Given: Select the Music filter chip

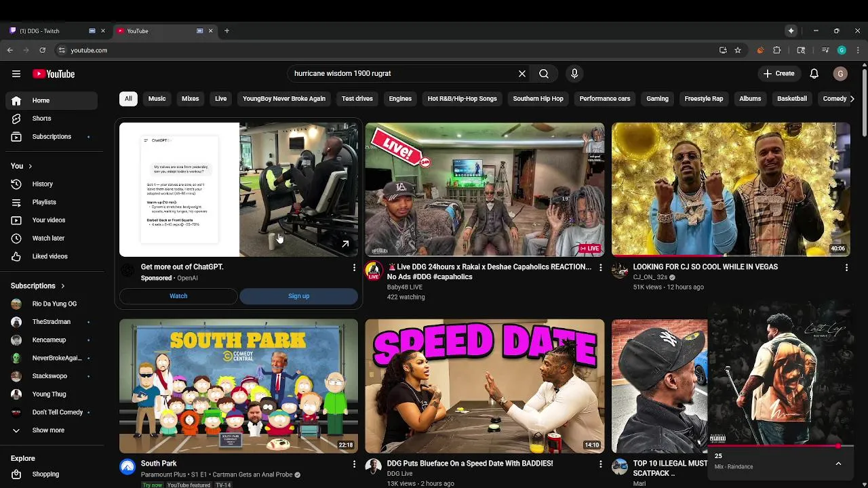Looking at the screenshot, I should tap(157, 99).
